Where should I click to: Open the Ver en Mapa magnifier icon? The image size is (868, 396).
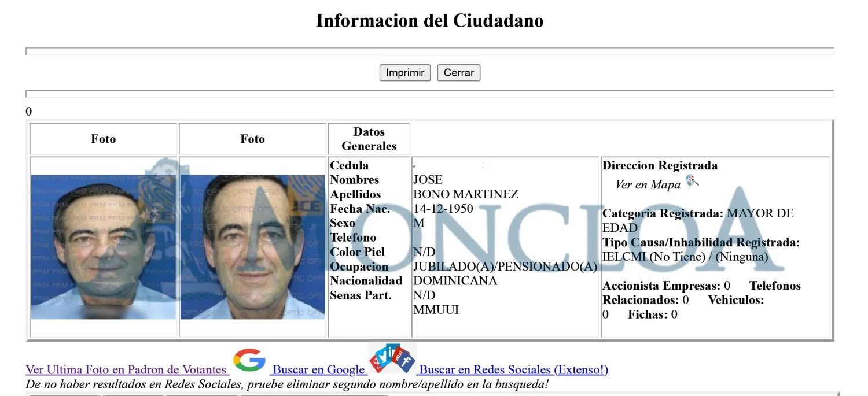693,182
